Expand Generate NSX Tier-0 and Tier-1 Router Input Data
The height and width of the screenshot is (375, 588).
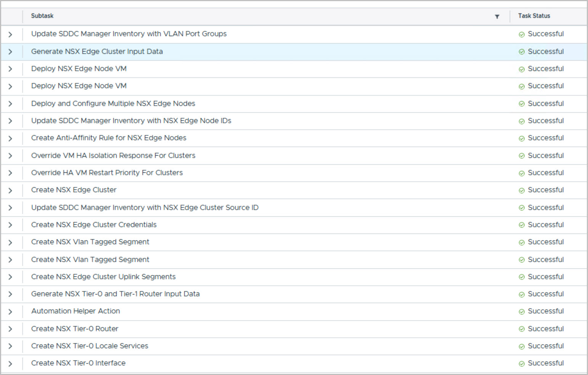[10, 294]
